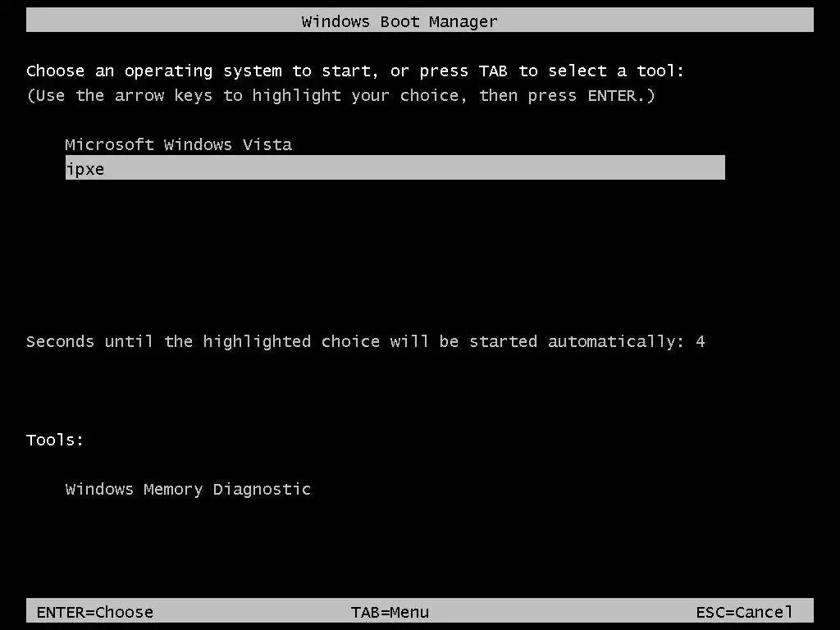Select the Microsoft Windows Vista boot entry
This screenshot has height=630, width=840.
click(x=178, y=144)
